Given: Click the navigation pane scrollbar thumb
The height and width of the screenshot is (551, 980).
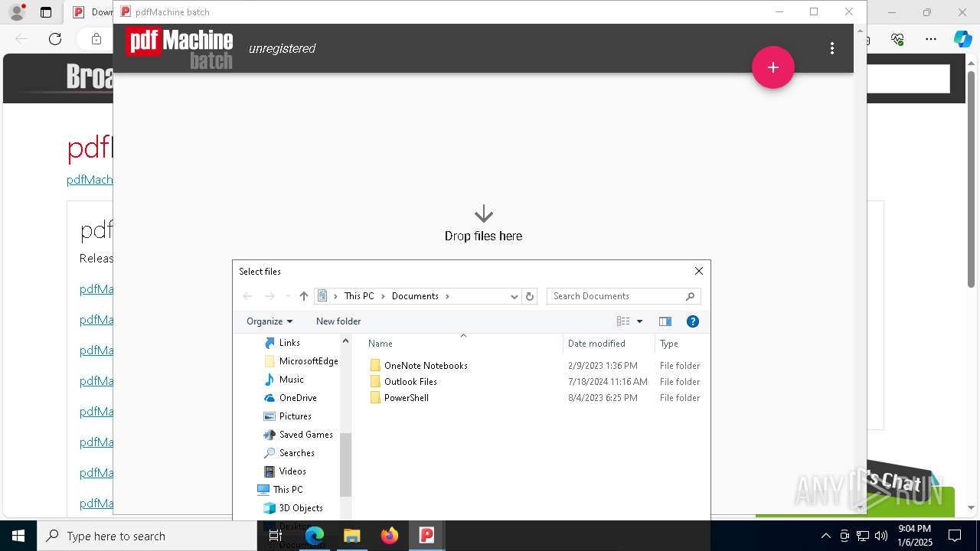Looking at the screenshot, I should pos(345,465).
